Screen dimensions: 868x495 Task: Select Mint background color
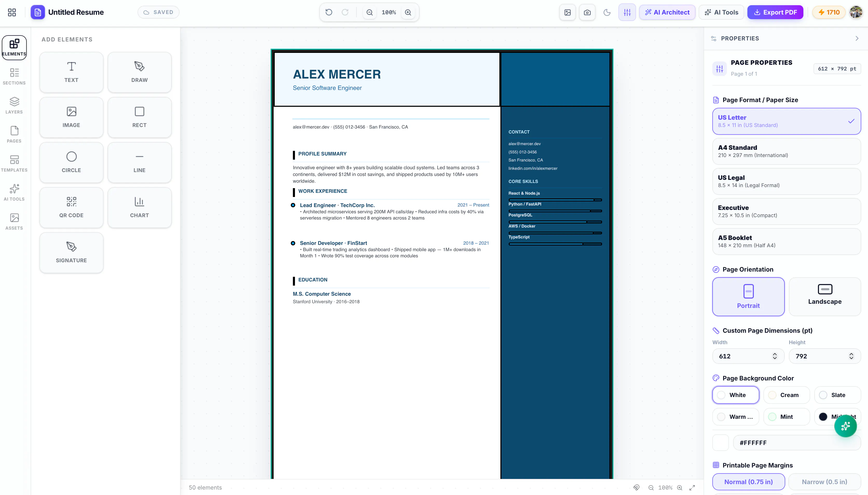pyautogui.click(x=786, y=417)
